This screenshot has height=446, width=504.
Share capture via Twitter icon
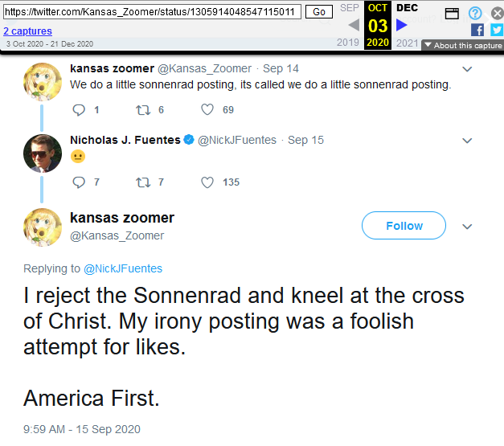[497, 30]
